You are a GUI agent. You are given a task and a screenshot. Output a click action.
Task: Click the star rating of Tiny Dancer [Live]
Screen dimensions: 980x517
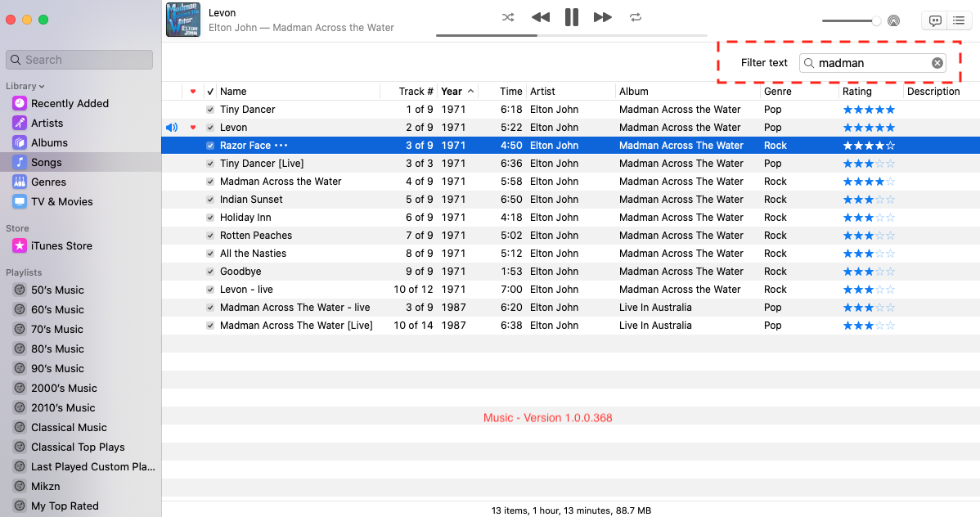tap(869, 164)
